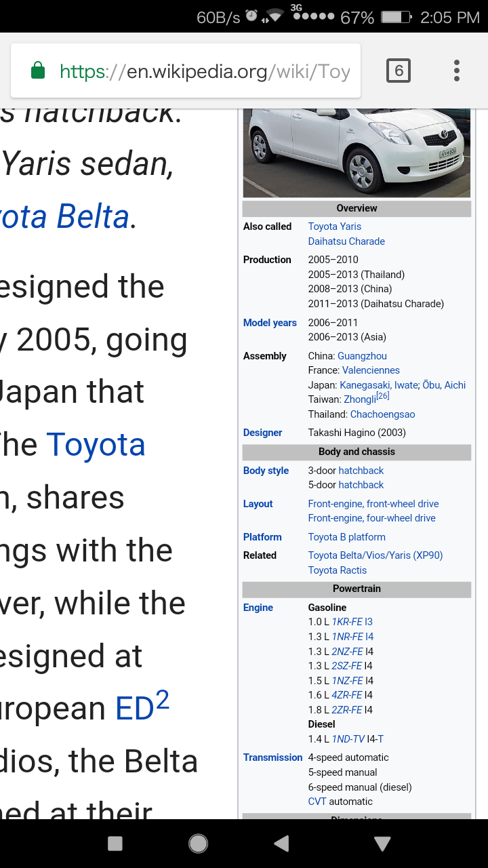Open the Valenciennes link
Screen dimensions: 488x868
pos(371,370)
